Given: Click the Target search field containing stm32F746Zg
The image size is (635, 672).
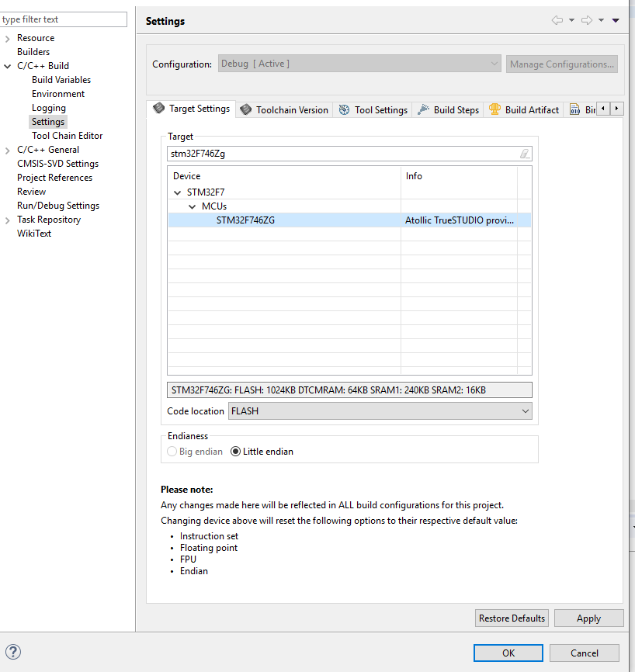Looking at the screenshot, I should click(349, 154).
